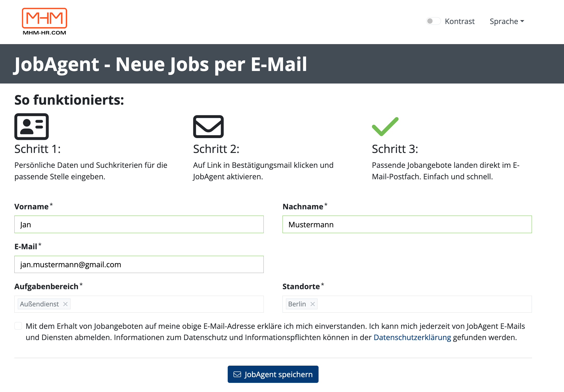Remove the Außendienst tag via its X
The height and width of the screenshot is (392, 564).
[x=66, y=304]
